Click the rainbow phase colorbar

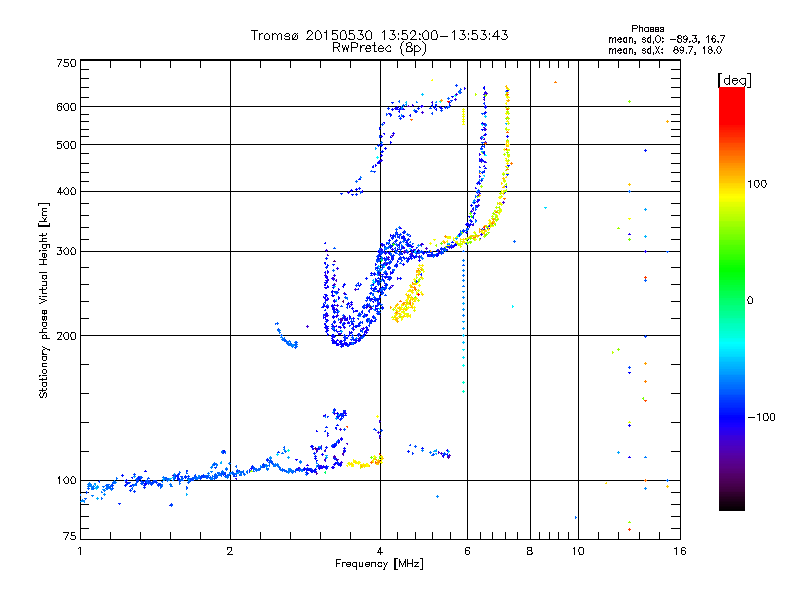732,298
